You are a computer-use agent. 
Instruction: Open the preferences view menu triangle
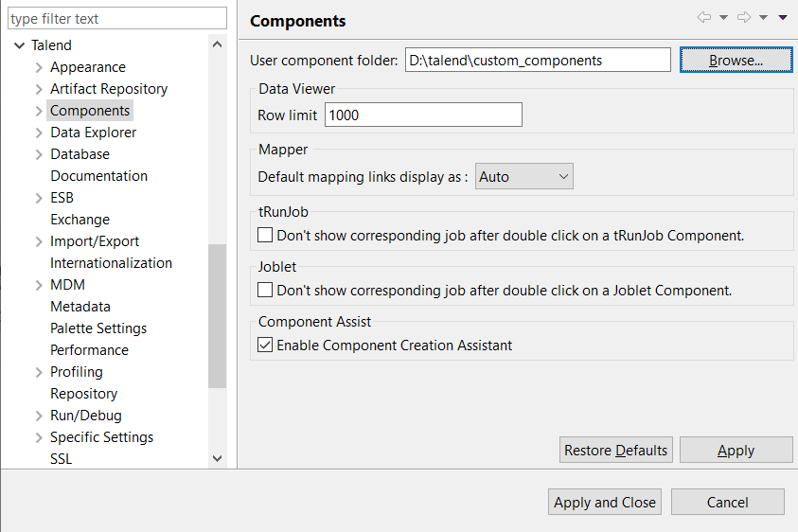(783, 17)
